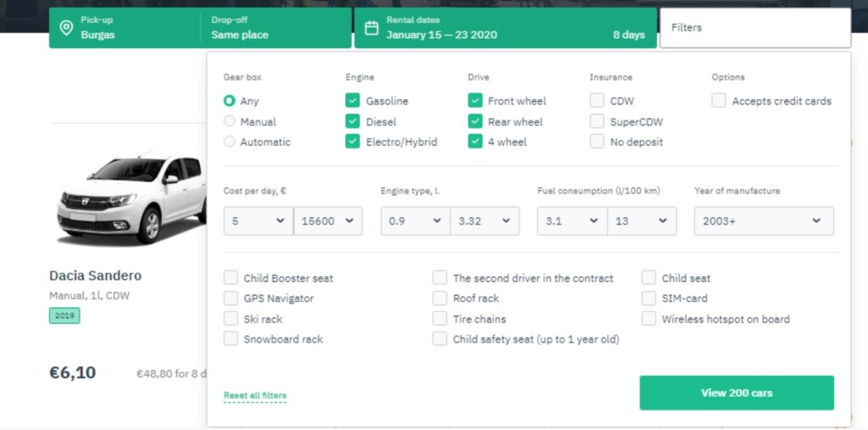Select the Manual gear box option

[x=229, y=121]
